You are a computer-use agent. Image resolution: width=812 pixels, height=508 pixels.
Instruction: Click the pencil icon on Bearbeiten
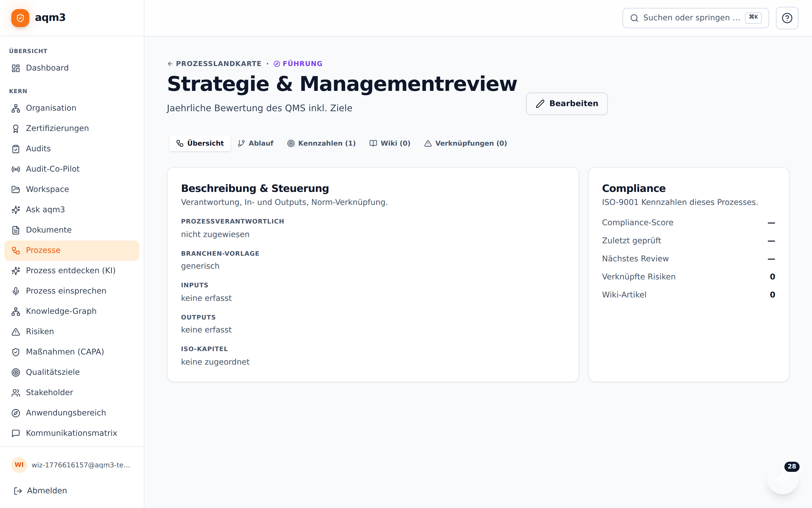[540, 104]
